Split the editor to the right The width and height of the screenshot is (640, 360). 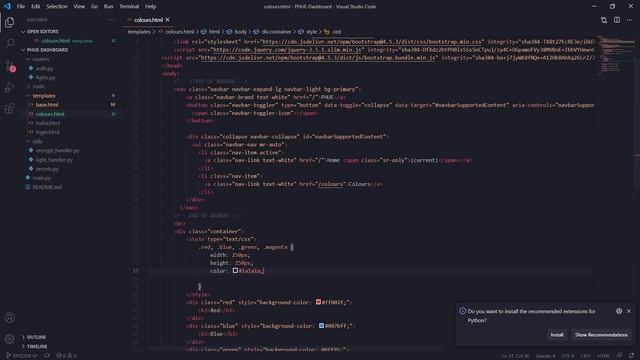[617, 20]
